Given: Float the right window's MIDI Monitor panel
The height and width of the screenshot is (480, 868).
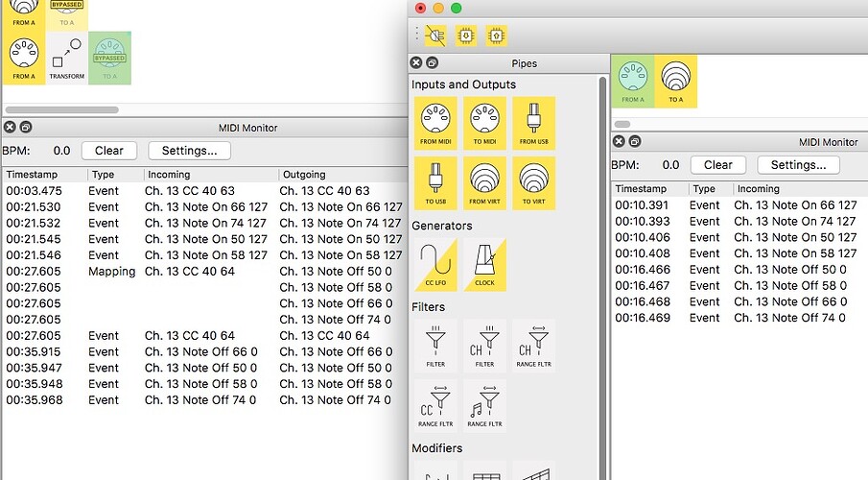Looking at the screenshot, I should [635, 142].
